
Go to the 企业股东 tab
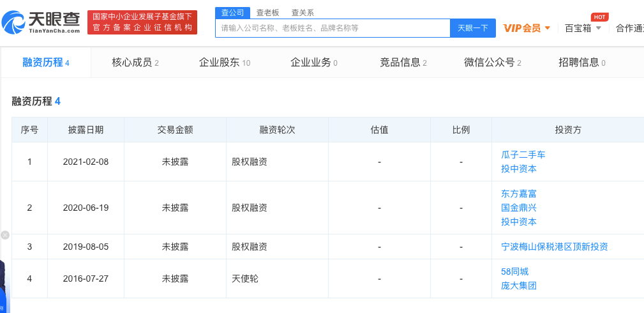[x=224, y=63]
